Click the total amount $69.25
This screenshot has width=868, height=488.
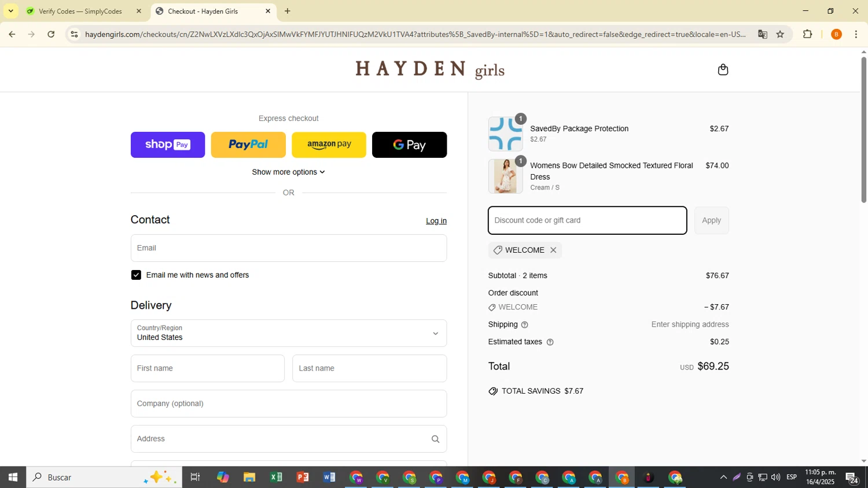pyautogui.click(x=713, y=367)
